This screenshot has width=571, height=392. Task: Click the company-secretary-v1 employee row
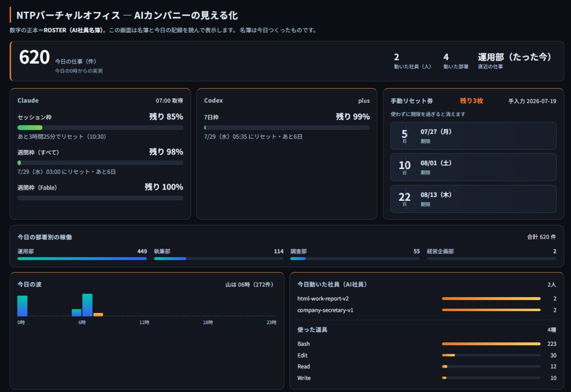(427, 310)
